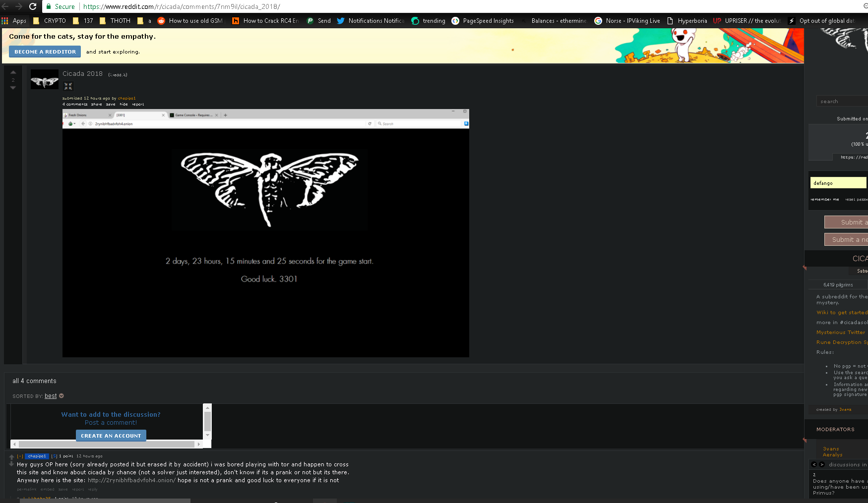868x503 pixels.
Task: Click the previous discussion arrow
Action: tap(814, 464)
